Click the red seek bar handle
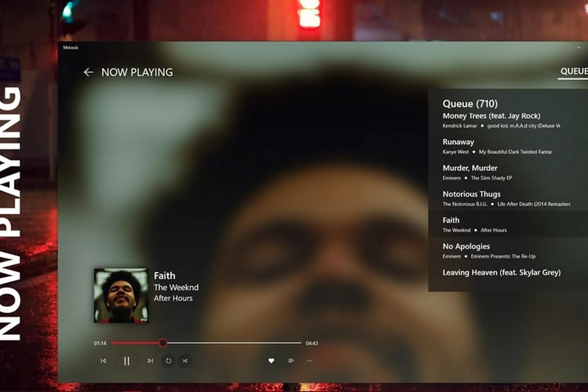The width and height of the screenshot is (588, 392). pos(163,343)
